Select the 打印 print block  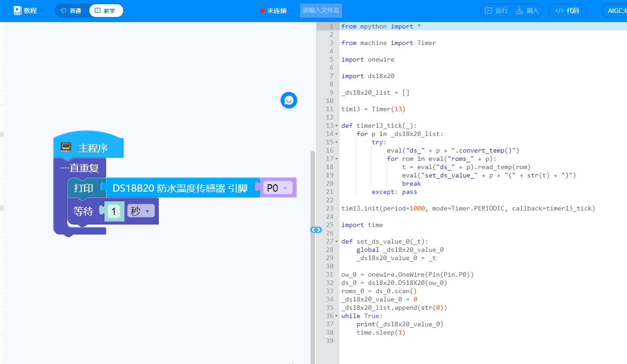pos(84,188)
